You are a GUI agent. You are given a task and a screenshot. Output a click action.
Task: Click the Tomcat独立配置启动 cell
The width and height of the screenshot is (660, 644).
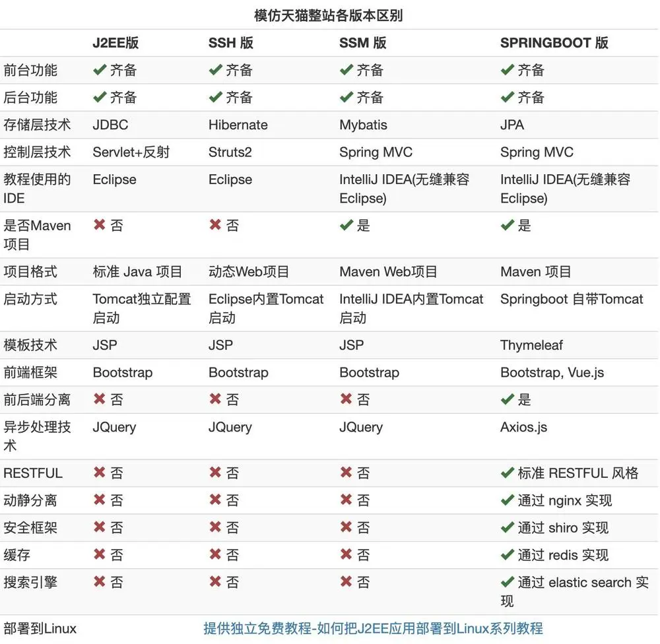point(142,308)
